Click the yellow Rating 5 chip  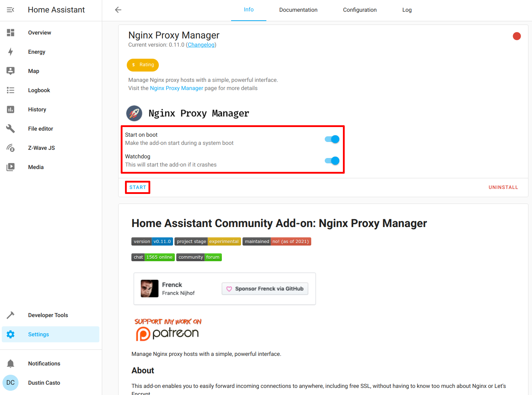pos(143,65)
